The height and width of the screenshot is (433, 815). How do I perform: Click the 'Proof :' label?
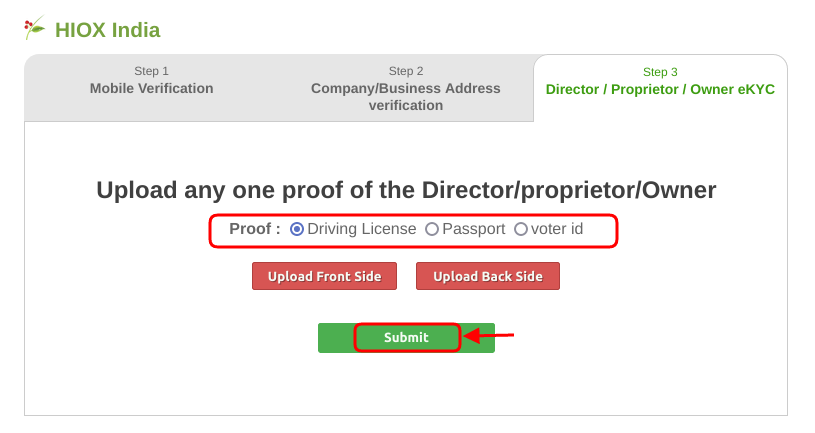pos(255,229)
